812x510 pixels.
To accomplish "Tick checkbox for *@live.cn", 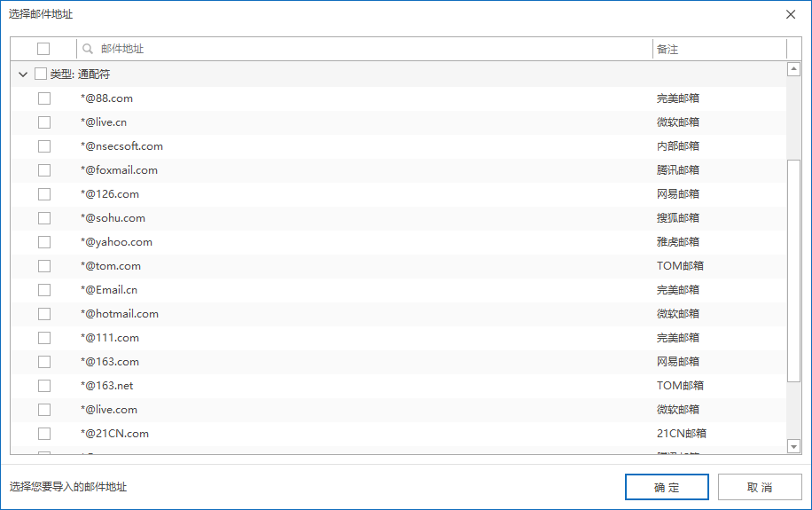I will pyautogui.click(x=44, y=122).
